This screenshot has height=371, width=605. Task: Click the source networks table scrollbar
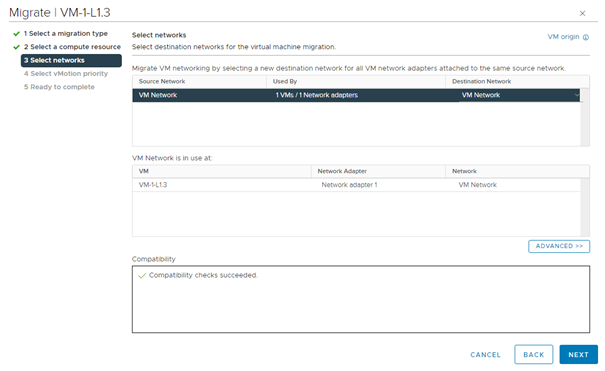[x=585, y=117]
